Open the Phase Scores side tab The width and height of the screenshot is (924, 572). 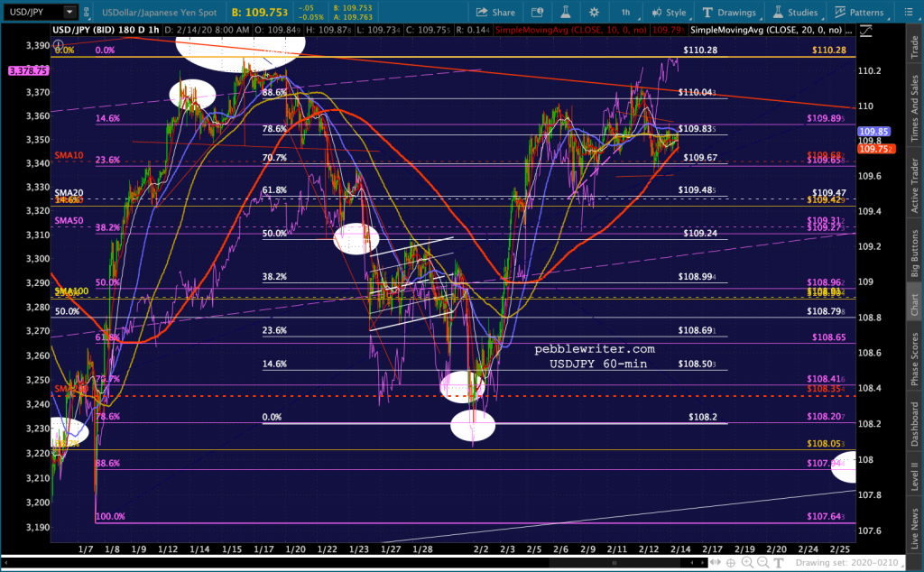pyautogui.click(x=915, y=359)
